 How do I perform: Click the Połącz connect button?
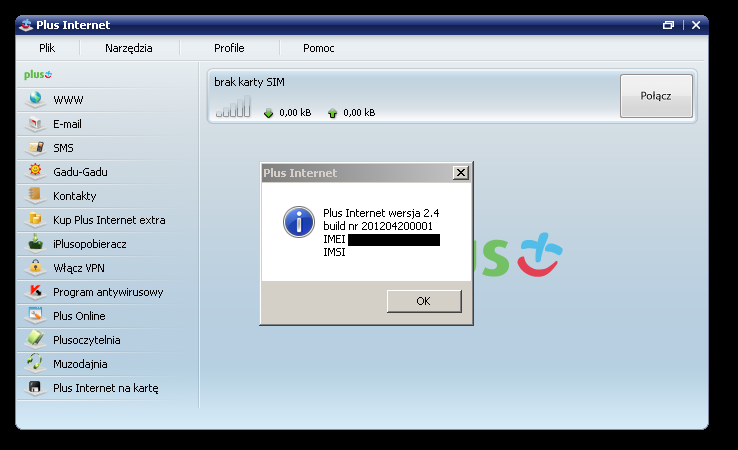pyautogui.click(x=656, y=96)
